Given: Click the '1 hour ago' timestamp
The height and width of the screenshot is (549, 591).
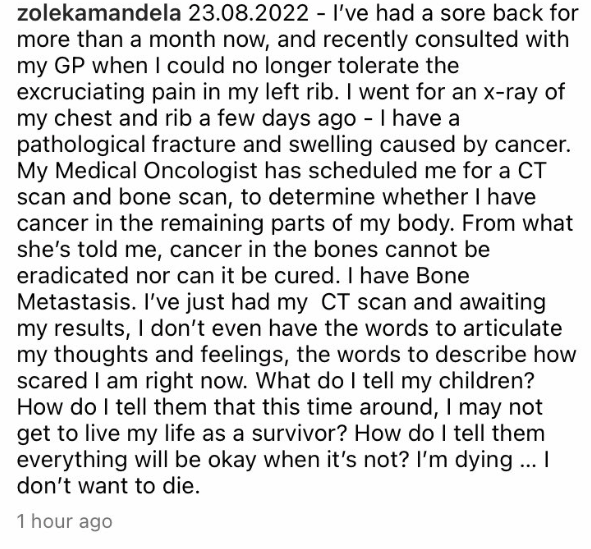Looking at the screenshot, I should (x=64, y=521).
